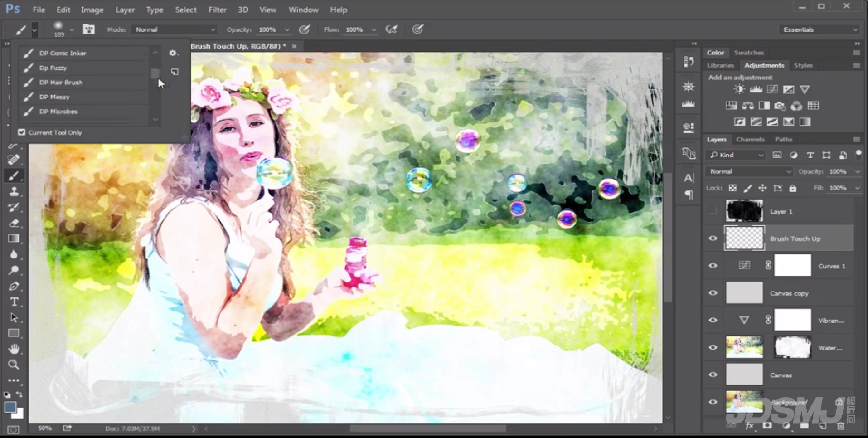Select the Type tool
The width and height of the screenshot is (868, 438).
pos(14,302)
